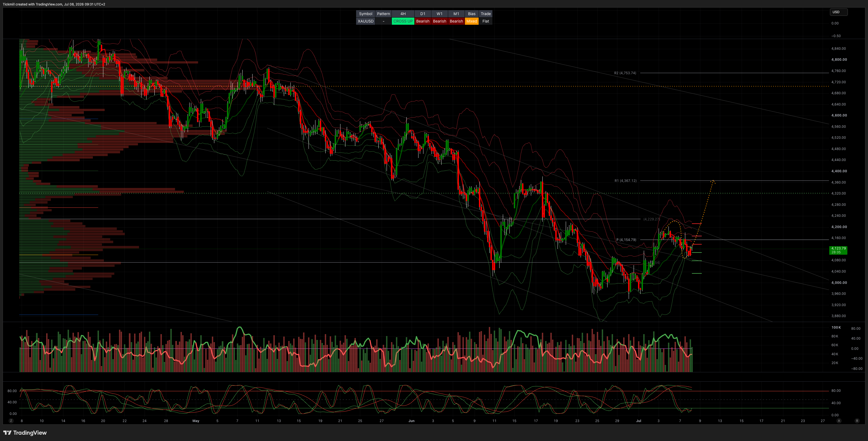Image resolution: width=868 pixels, height=441 pixels.
Task: Open the USD currency selector
Action: 838,12
